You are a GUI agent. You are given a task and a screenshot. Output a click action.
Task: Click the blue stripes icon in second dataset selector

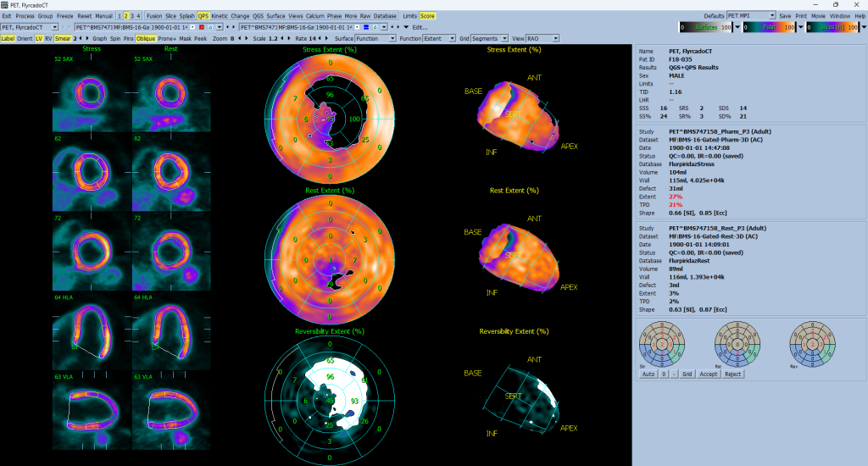click(x=366, y=27)
